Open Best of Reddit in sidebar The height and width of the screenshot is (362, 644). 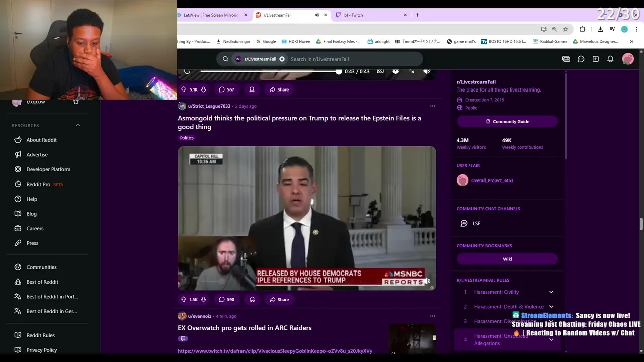pos(42,282)
